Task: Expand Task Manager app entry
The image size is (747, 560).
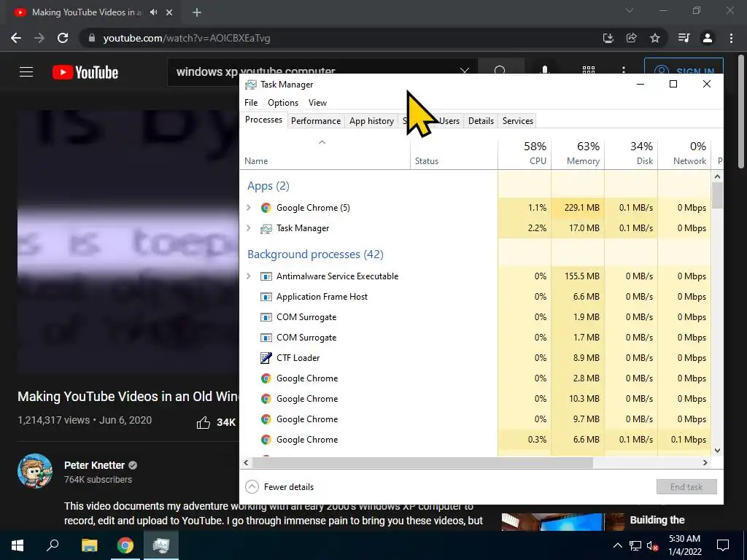Action: pos(248,228)
